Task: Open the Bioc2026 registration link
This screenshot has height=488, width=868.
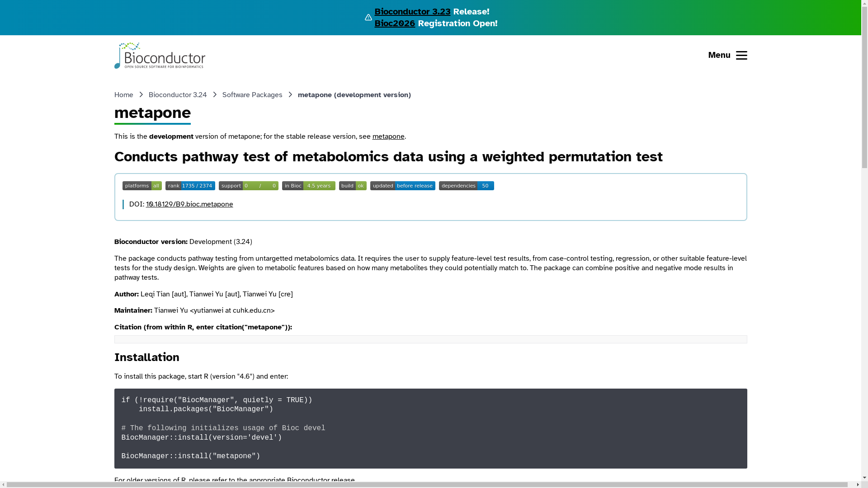Action: pos(395,23)
